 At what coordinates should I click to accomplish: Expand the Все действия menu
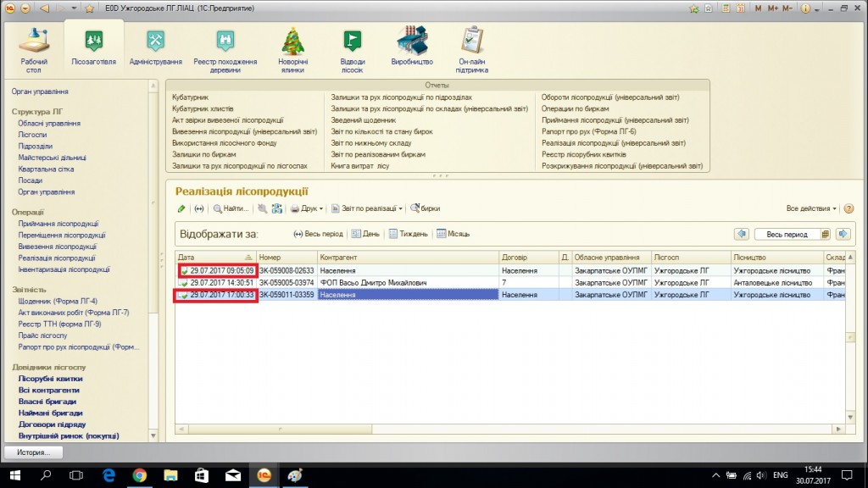click(x=811, y=208)
